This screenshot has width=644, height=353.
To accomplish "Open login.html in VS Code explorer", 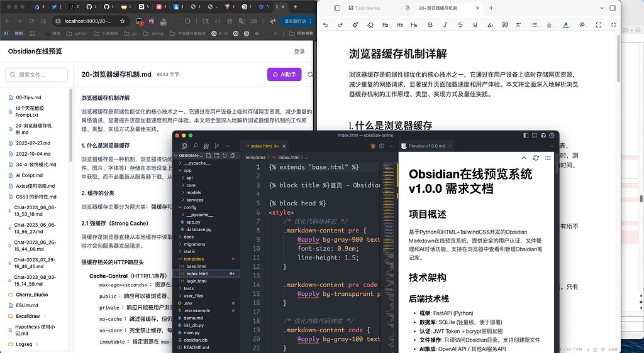I will [x=196, y=281].
